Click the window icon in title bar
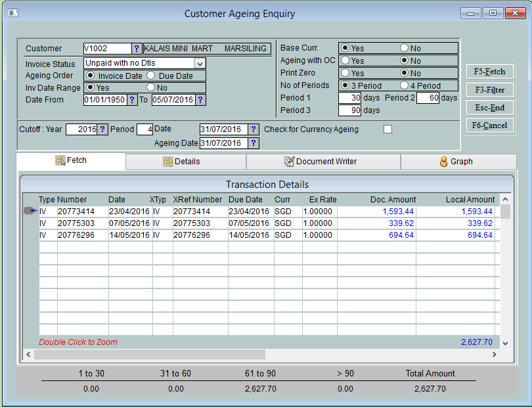The width and height of the screenshot is (532, 408). (12, 13)
